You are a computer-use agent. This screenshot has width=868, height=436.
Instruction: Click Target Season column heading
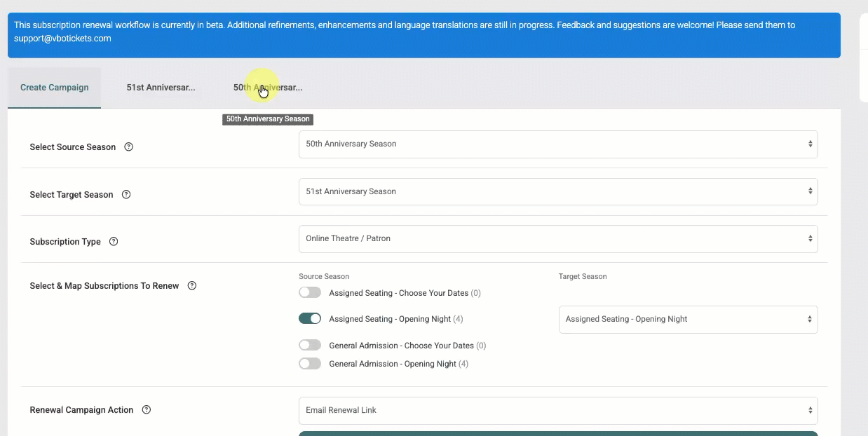[x=583, y=276]
